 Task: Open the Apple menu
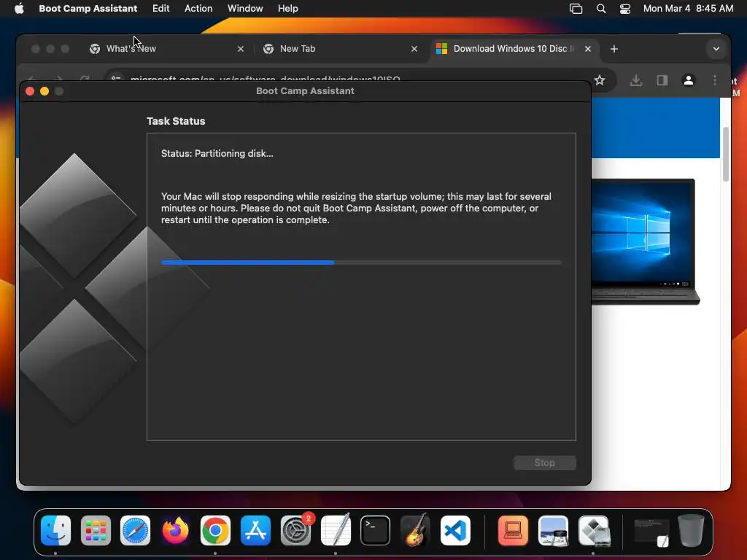[19, 9]
